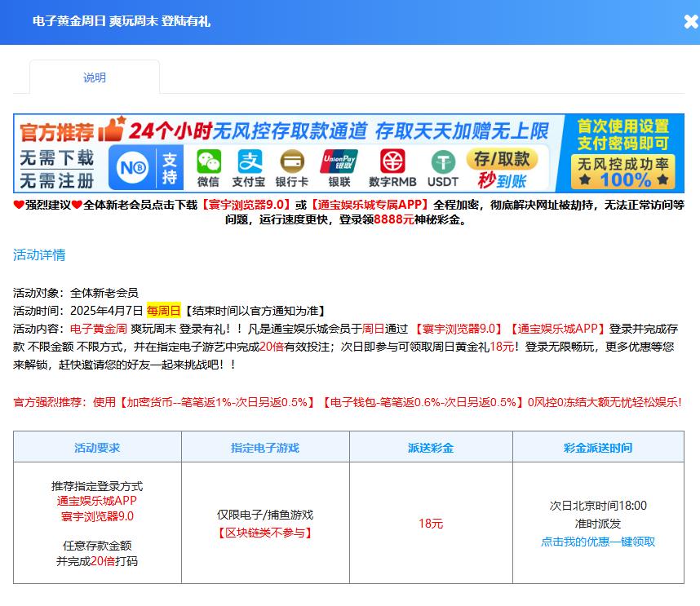700x606 pixels.
Task: Click the UnionPay (银联) icon
Action: (x=339, y=168)
